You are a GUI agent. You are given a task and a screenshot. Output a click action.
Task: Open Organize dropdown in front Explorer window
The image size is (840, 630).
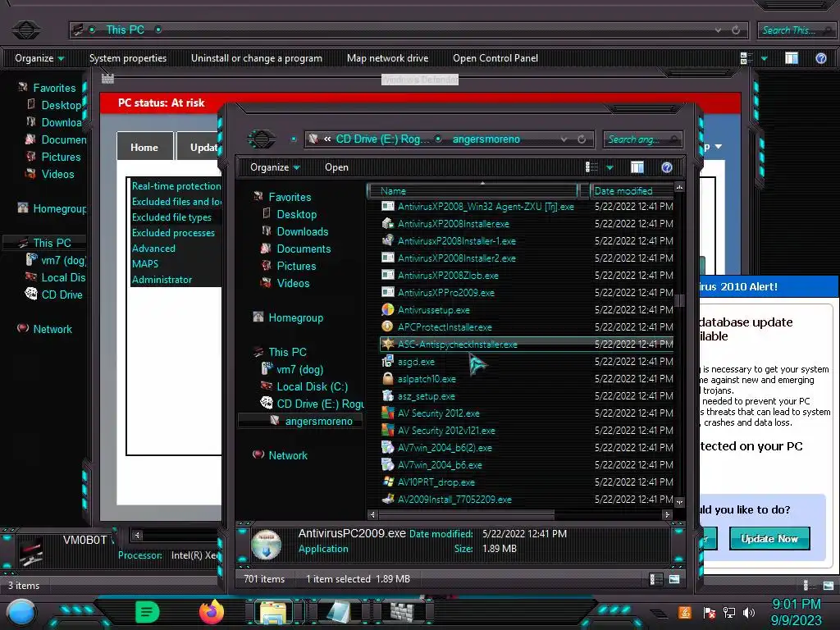(275, 167)
